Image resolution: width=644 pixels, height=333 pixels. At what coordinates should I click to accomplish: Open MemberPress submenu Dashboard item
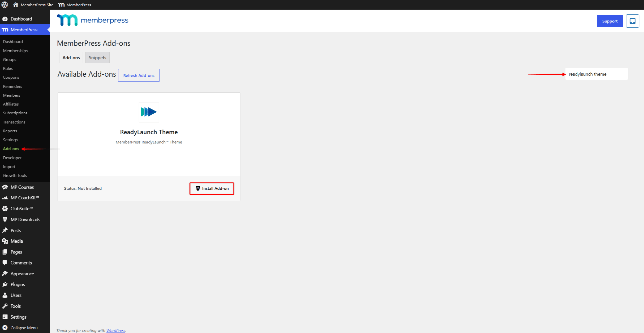click(x=13, y=41)
